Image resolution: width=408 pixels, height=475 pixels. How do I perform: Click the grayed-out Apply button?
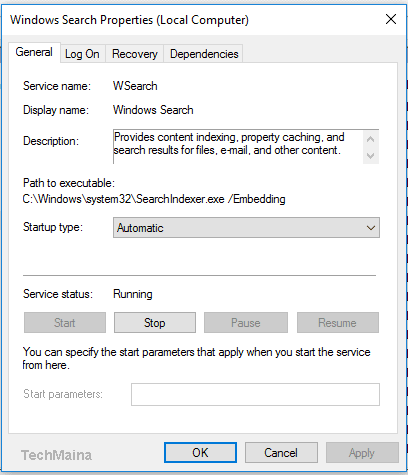click(362, 453)
